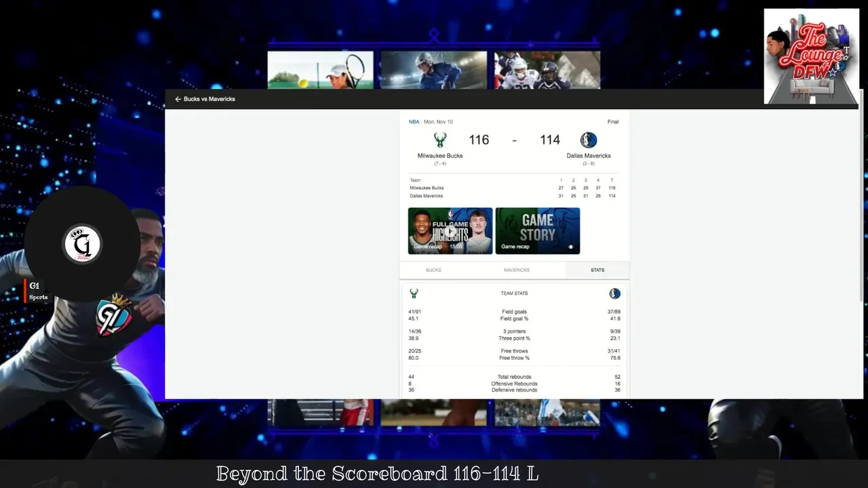Click the football players thumbnail above the panel
The image size is (868, 488).
pos(547,70)
